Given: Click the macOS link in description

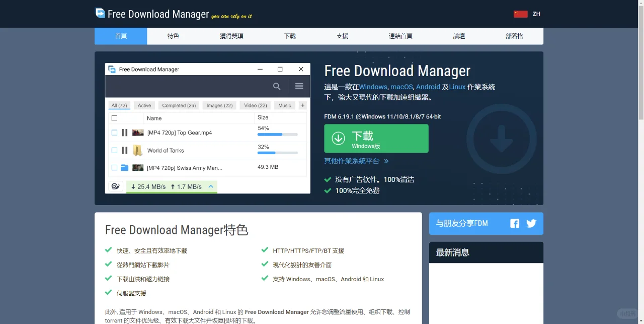Looking at the screenshot, I should pos(401,87).
